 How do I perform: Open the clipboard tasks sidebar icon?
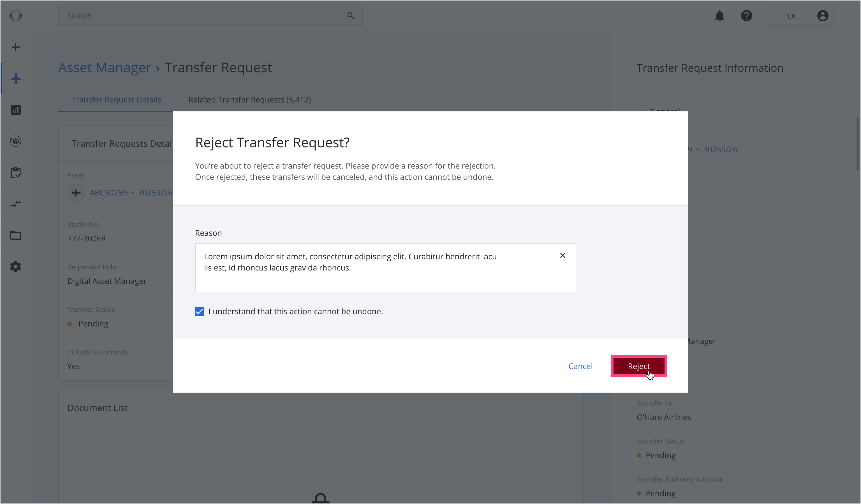[16, 173]
